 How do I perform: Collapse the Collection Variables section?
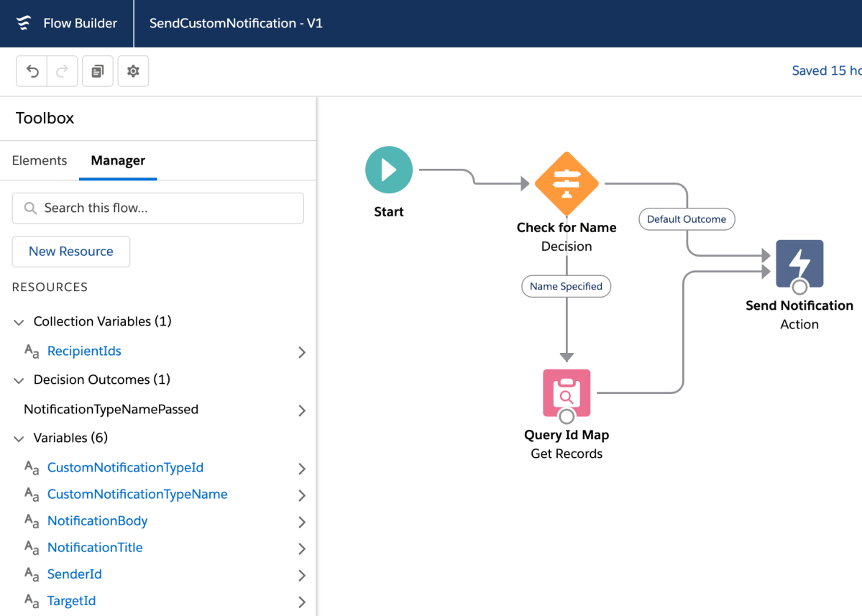click(19, 322)
